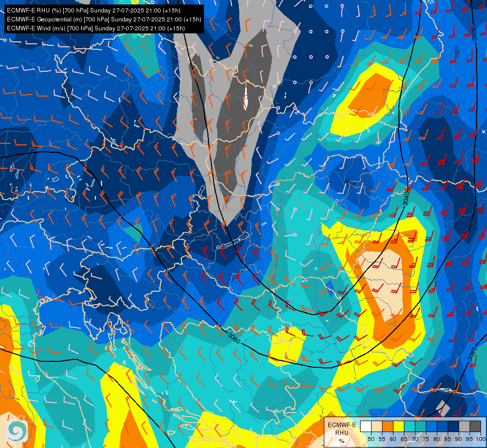Click legend tick label '50'

(x=371, y=439)
